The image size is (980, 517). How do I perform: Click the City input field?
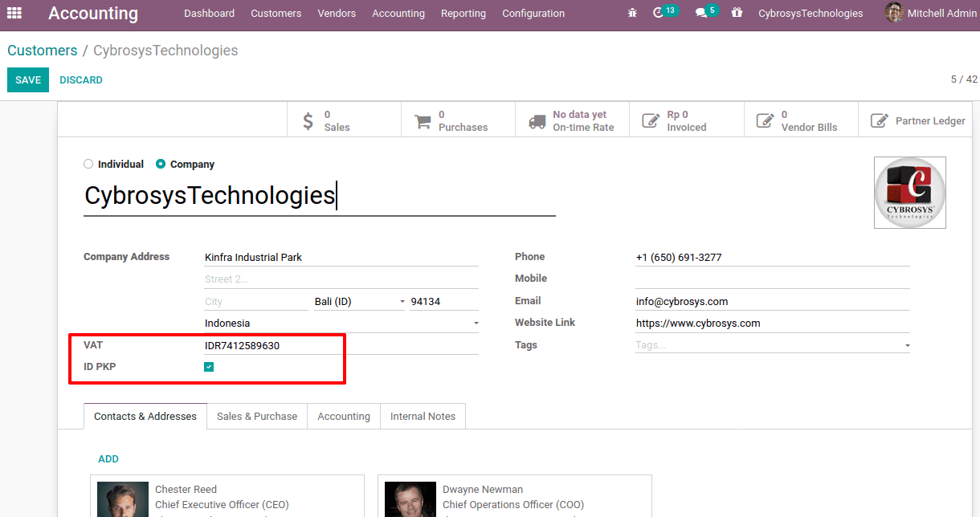pyautogui.click(x=256, y=302)
